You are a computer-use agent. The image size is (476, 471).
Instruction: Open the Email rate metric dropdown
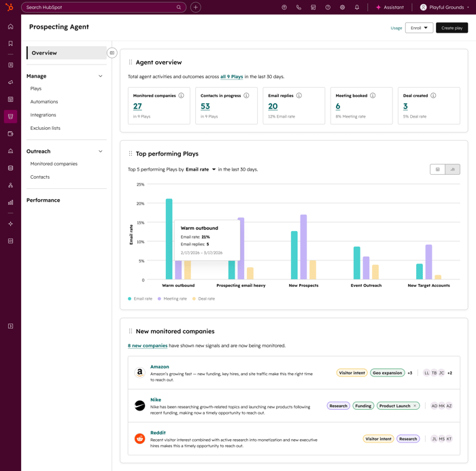point(201,169)
